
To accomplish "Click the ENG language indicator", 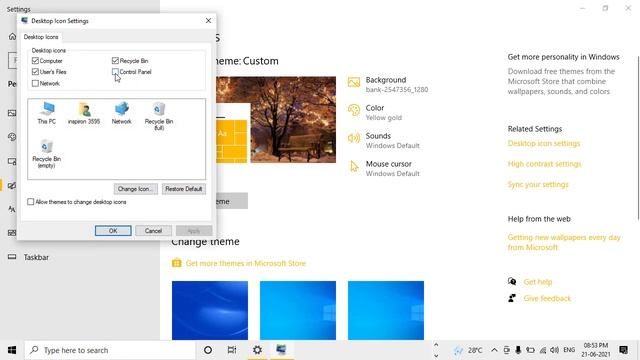I will coord(569,350).
